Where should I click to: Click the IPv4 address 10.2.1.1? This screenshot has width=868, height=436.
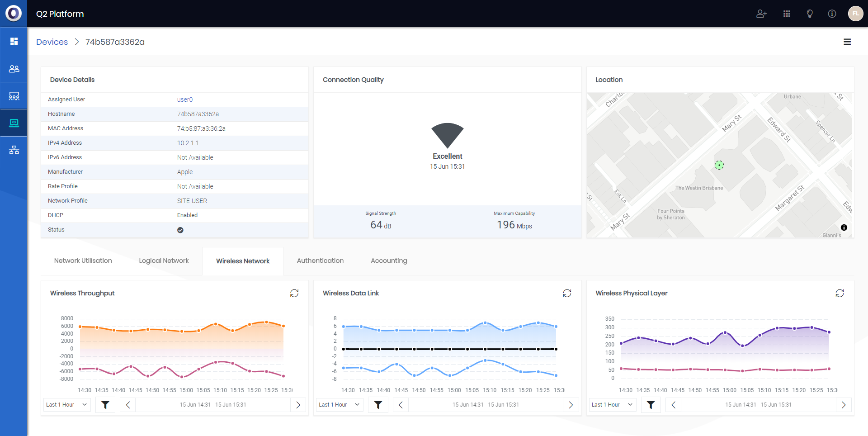188,143
